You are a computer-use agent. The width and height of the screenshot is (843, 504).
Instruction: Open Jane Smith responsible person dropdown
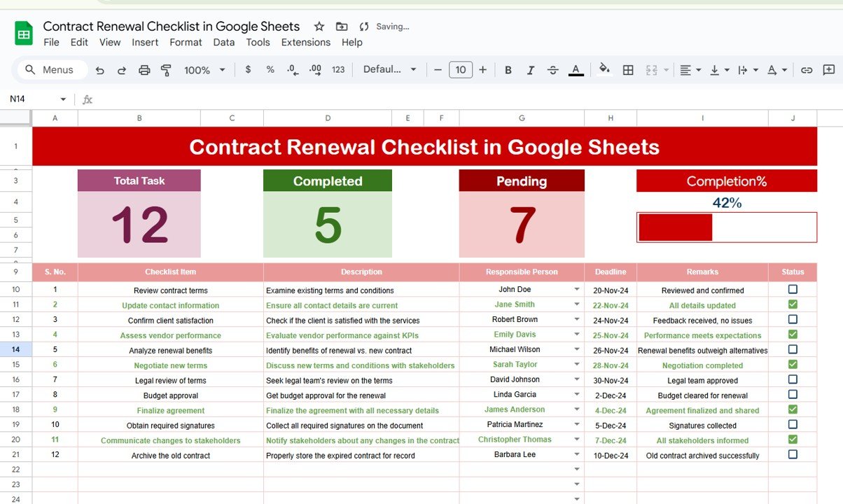tap(577, 304)
